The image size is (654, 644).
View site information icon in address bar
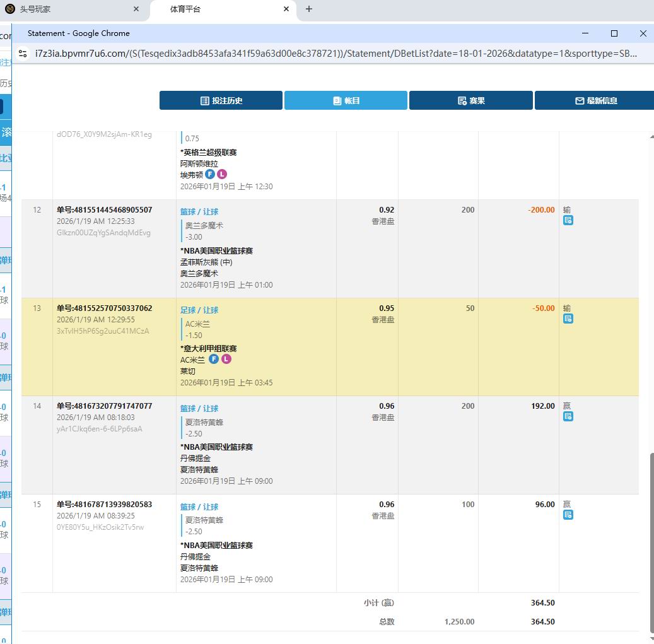click(23, 54)
